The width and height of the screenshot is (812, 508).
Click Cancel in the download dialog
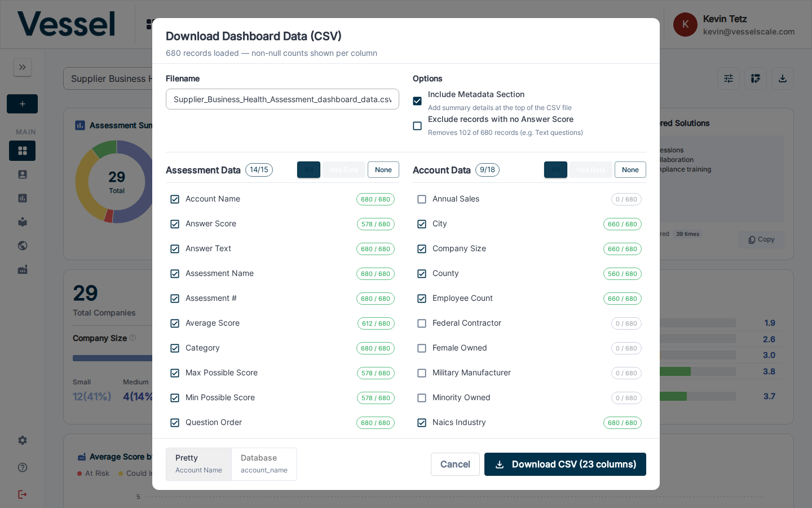(455, 464)
